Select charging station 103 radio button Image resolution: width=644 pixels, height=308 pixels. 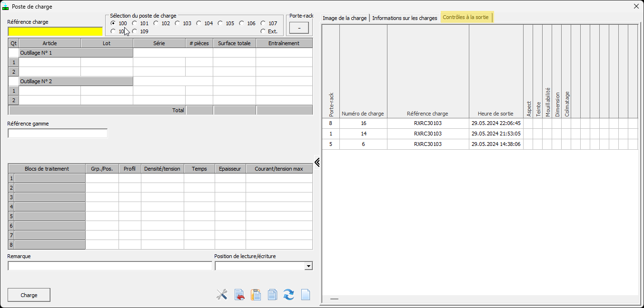coord(178,23)
